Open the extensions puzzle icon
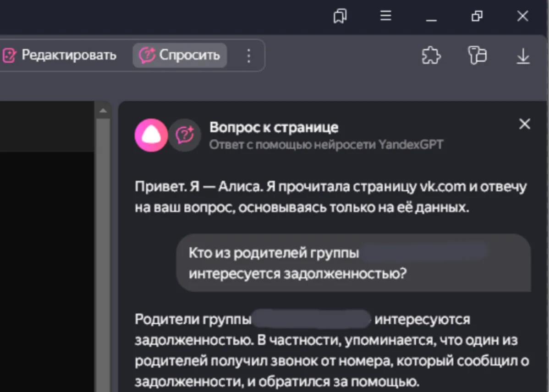This screenshot has height=392, width=549. 431,56
